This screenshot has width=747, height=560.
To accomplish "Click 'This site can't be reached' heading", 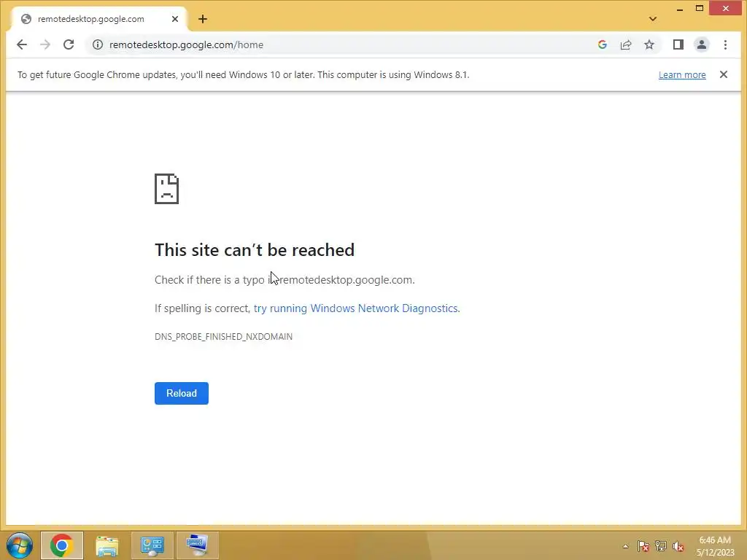I will (255, 250).
